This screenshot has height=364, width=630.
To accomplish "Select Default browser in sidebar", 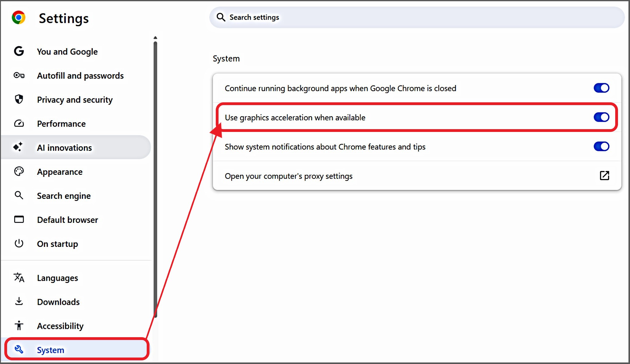I will click(67, 220).
